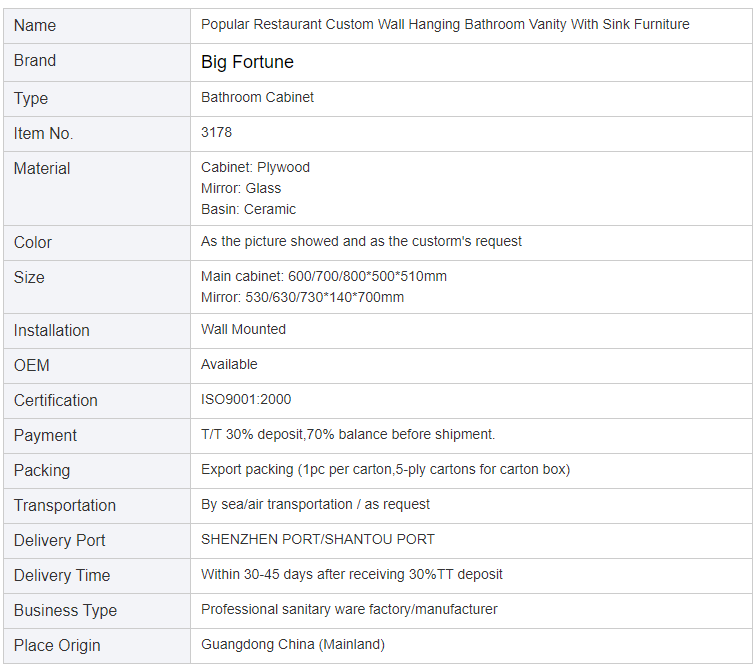The width and height of the screenshot is (755, 668).
Task: Click the color description text
Action: point(361,241)
